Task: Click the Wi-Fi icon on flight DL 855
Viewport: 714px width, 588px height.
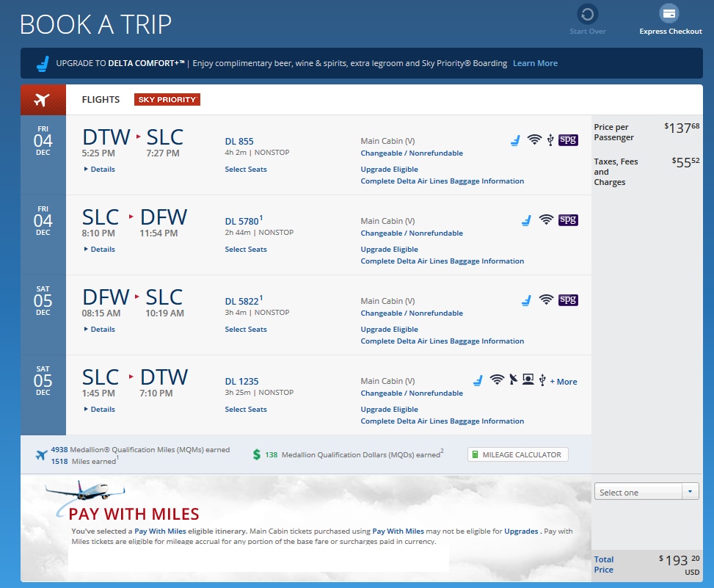Action: point(534,139)
